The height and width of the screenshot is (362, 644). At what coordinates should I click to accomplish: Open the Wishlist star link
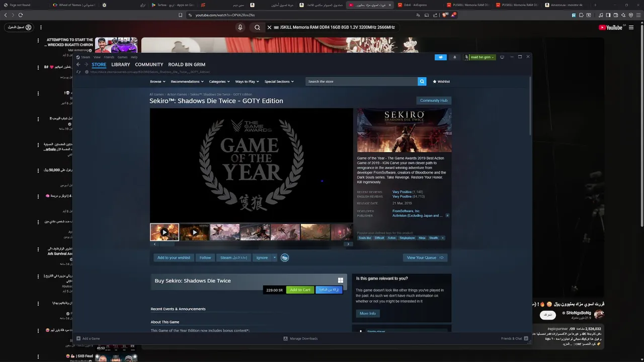(441, 81)
